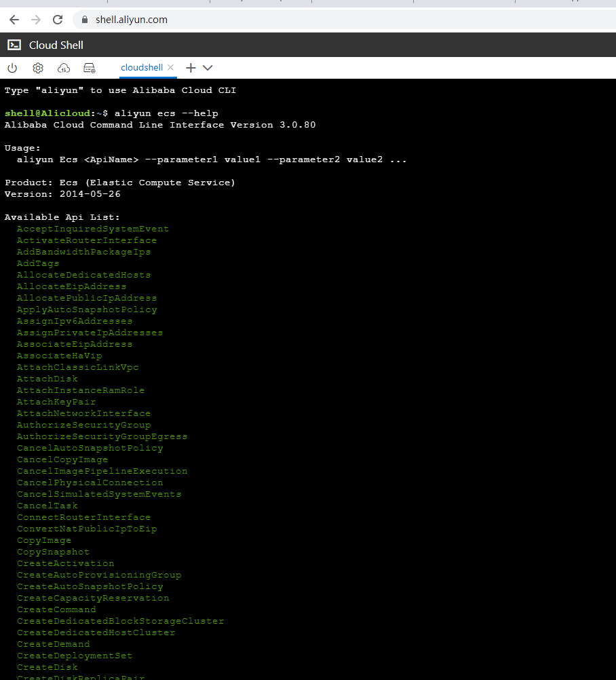Click the storage disk settings icon

pos(90,68)
